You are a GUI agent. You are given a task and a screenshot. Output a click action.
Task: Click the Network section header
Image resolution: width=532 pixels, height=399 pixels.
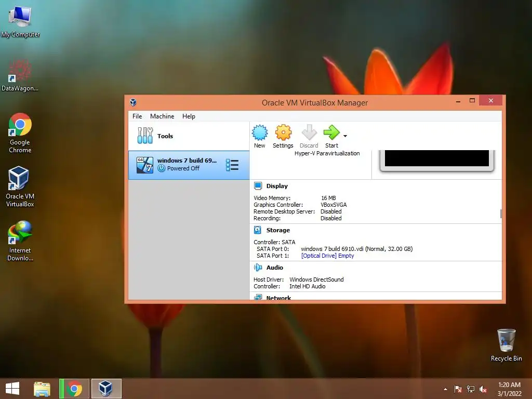[x=278, y=298]
